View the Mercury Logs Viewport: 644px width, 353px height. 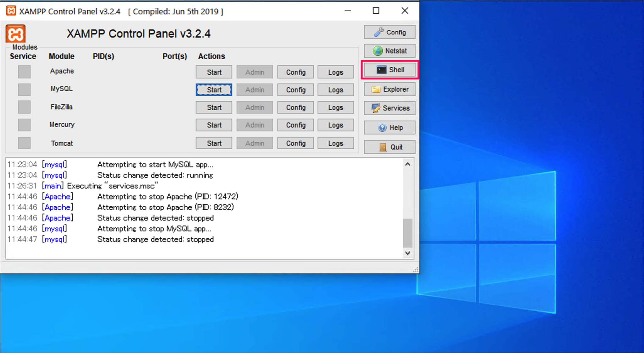coord(335,125)
